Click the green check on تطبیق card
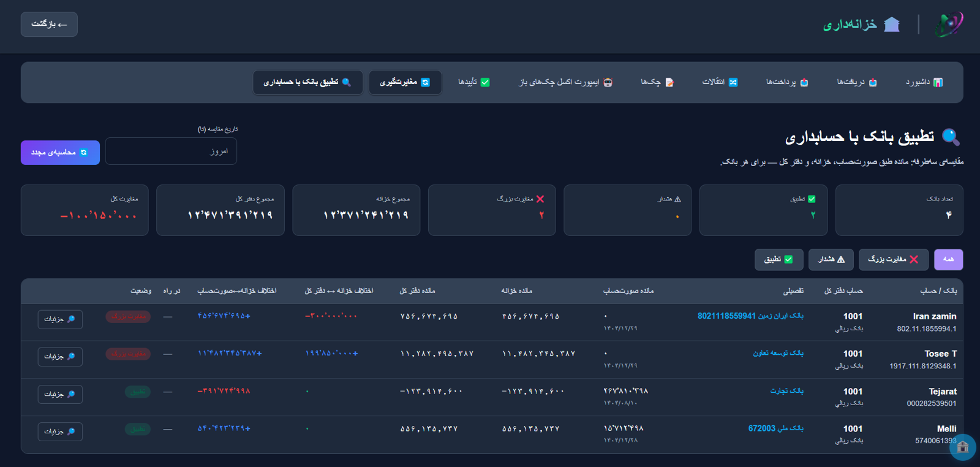980x467 pixels. (x=812, y=199)
